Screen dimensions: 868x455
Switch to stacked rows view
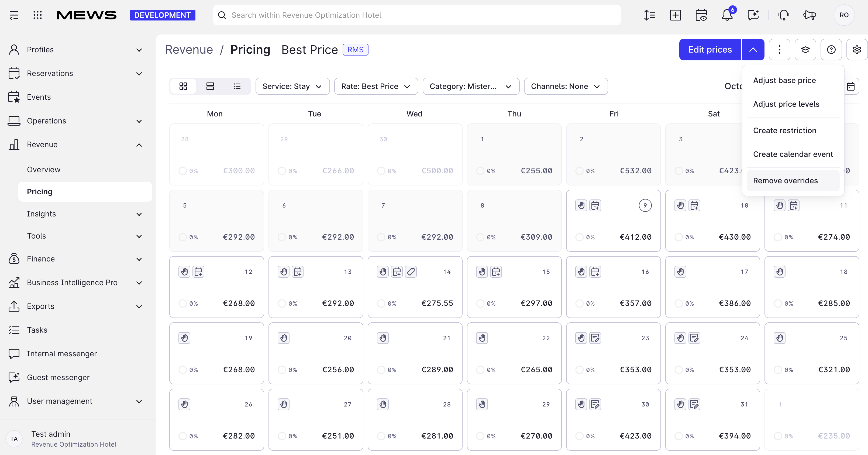point(210,86)
